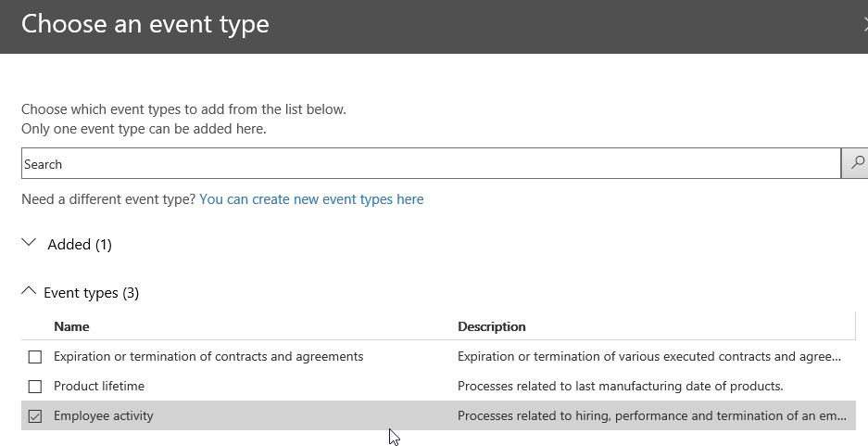Viewport: 868px width, 446px height.
Task: Collapse the Event types (3) section
Action: coord(91,293)
